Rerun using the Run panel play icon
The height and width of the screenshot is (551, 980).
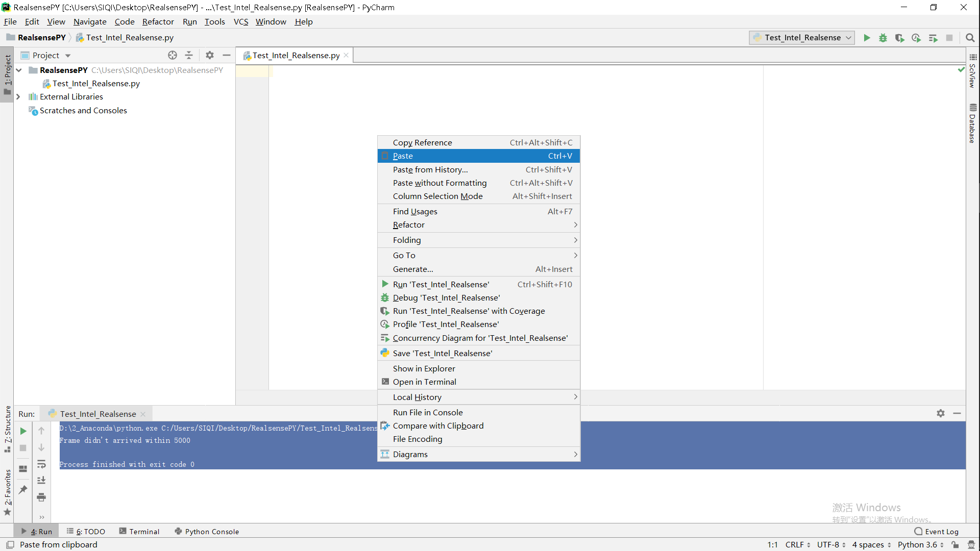[x=23, y=431]
